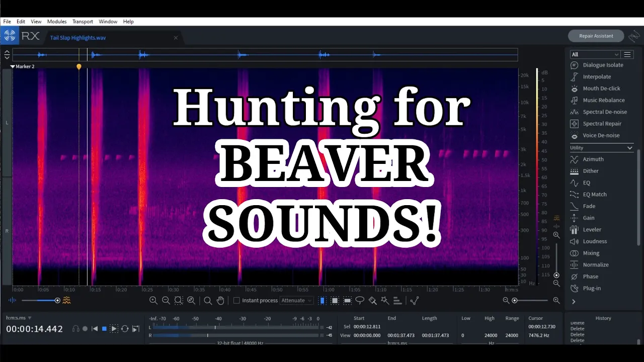This screenshot has height=362, width=644.
Task: Open the File menu
Action: click(7, 22)
